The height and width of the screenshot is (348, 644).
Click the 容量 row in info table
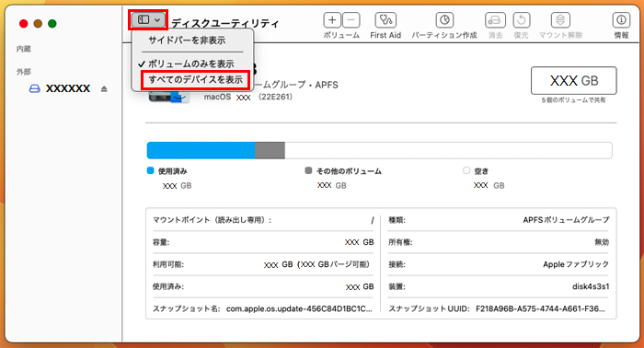tap(263, 242)
